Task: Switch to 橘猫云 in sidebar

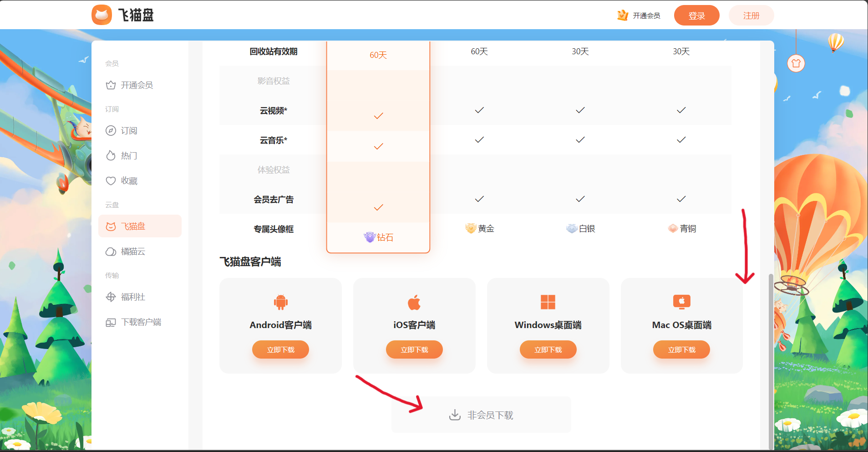Action: coord(133,252)
